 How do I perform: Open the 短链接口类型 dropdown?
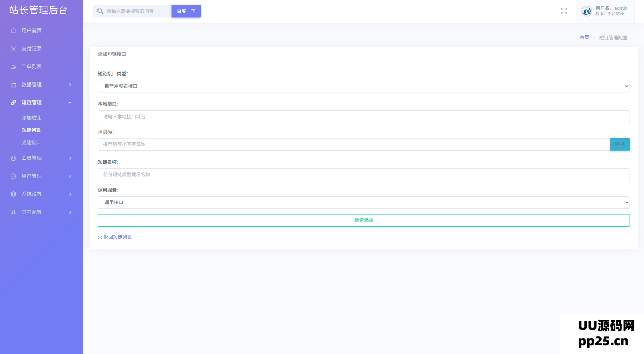point(364,86)
